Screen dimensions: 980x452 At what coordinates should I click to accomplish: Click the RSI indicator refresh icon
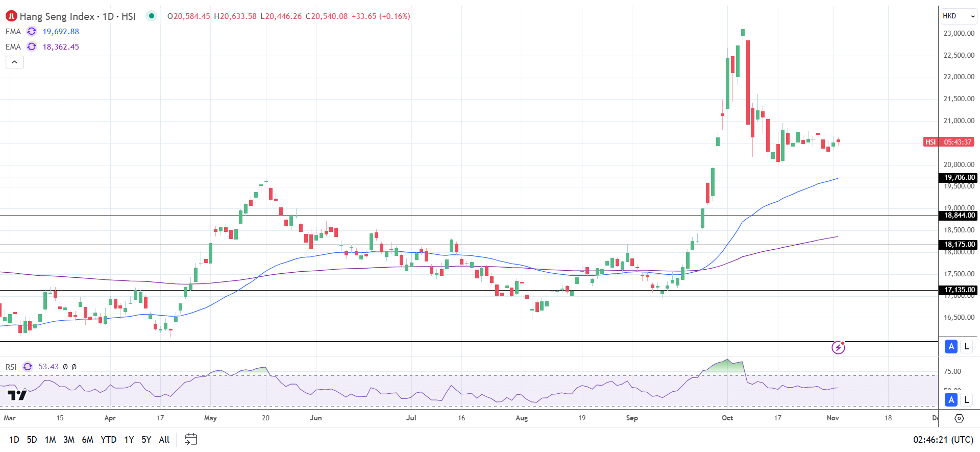tap(28, 367)
